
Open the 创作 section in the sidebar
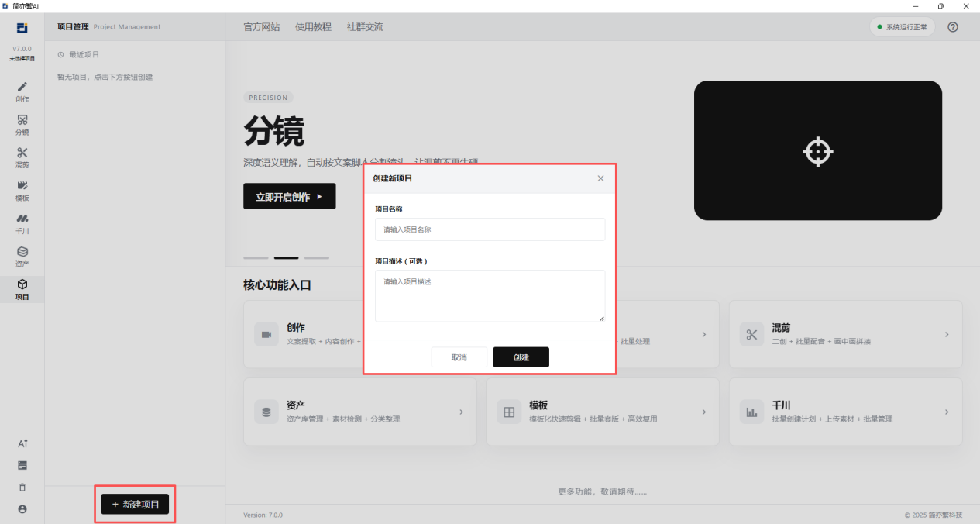pos(22,91)
